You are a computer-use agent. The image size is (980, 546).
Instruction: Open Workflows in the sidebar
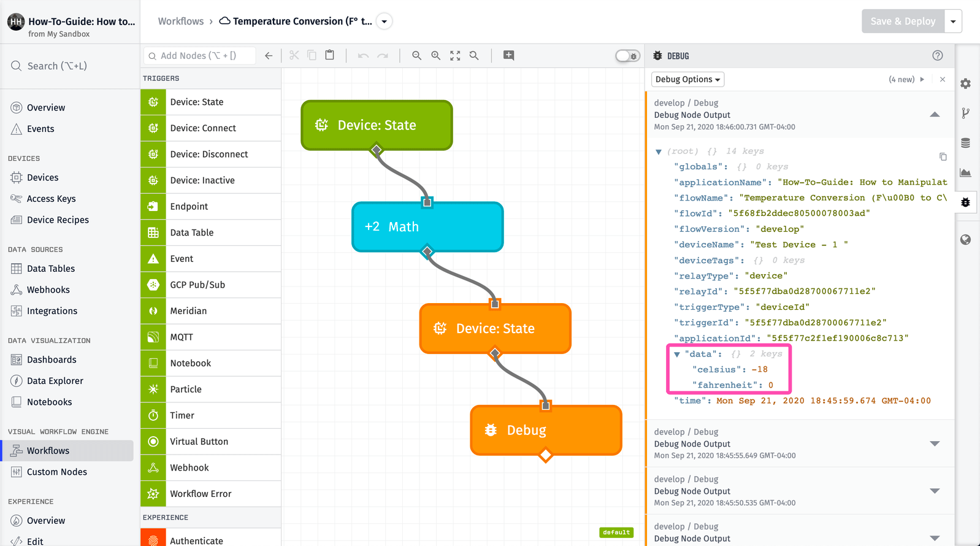tap(67, 450)
